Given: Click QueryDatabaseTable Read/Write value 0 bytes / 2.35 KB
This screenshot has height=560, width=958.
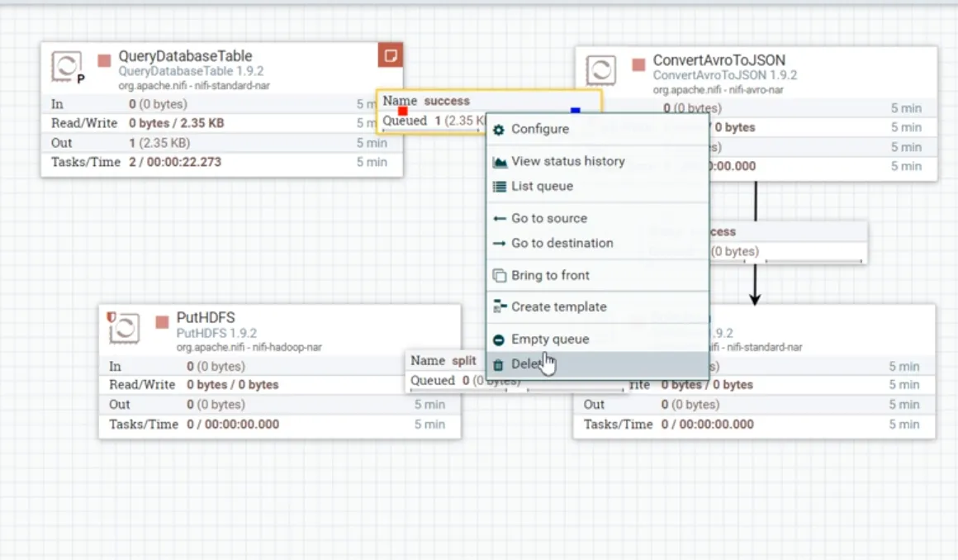Looking at the screenshot, I should pyautogui.click(x=177, y=123).
